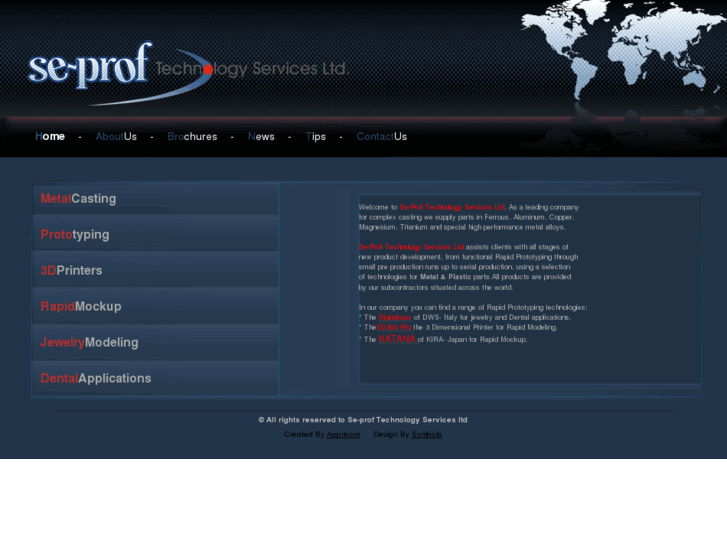The image size is (727, 545).
Task: Click the world map graphic
Action: (x=623, y=51)
